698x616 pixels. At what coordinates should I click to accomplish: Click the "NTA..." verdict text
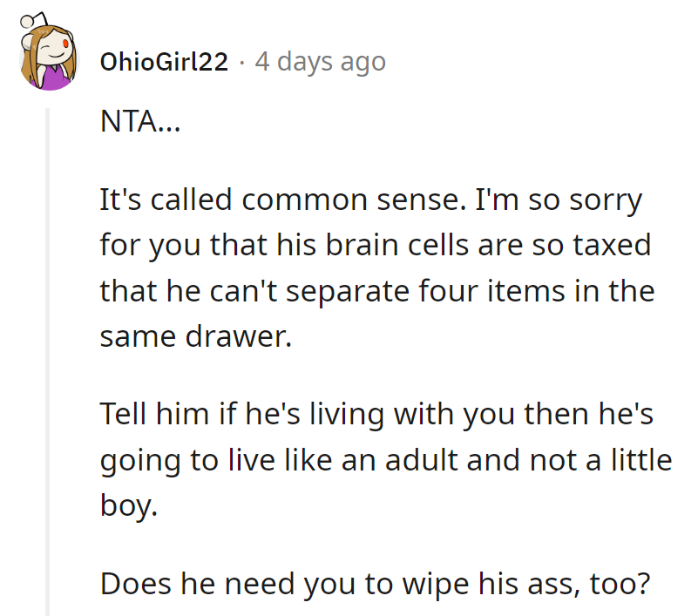pos(139,124)
